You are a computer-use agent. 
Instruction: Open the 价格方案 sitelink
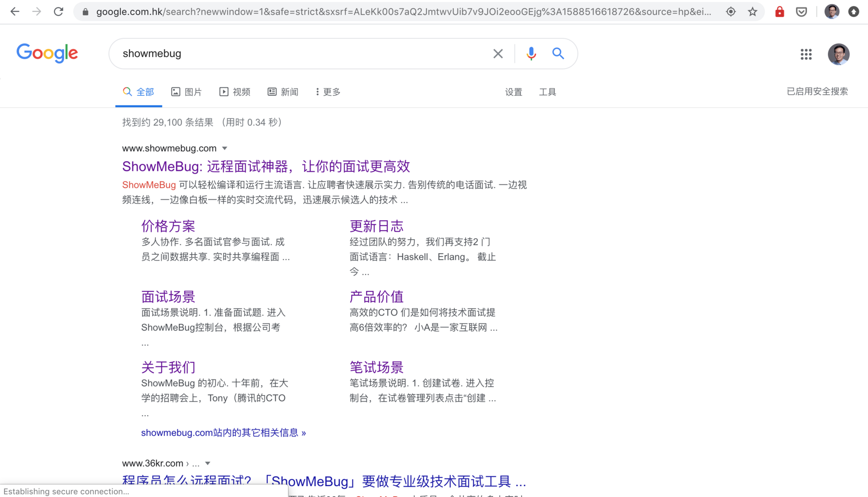[168, 226]
